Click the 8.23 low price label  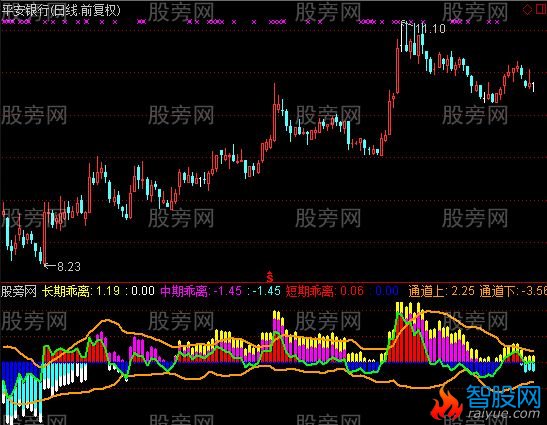[x=69, y=267]
